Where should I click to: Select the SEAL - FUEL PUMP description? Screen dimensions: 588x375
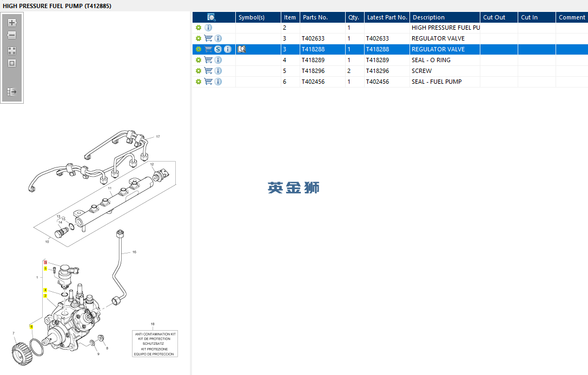[x=445, y=82]
